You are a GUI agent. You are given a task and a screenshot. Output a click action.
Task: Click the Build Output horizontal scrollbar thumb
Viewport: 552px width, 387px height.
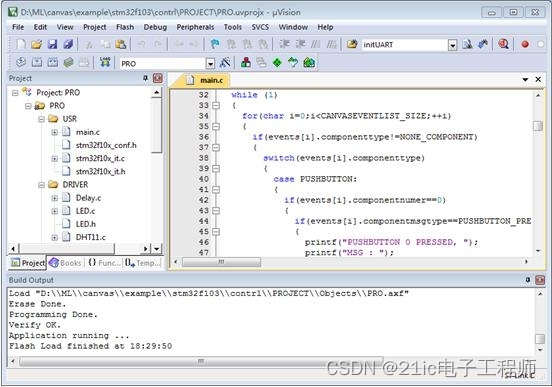(x=201, y=362)
